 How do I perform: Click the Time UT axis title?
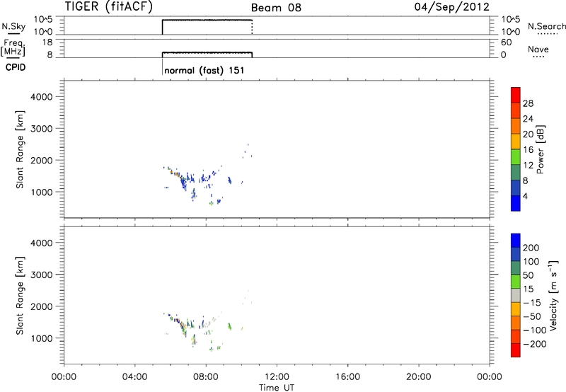click(x=277, y=387)
